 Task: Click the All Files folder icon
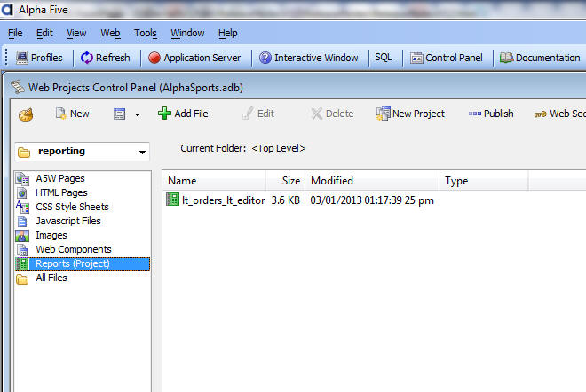[22, 278]
